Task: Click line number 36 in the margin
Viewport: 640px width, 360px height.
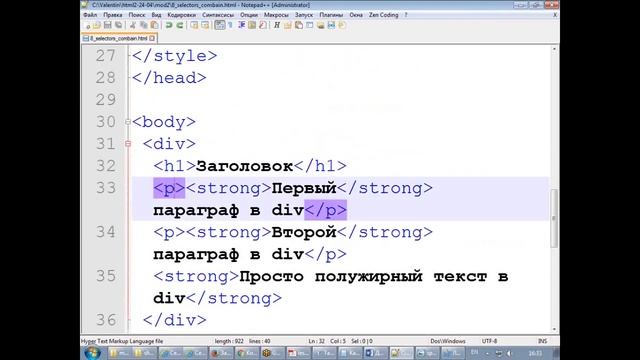Action: [106, 320]
